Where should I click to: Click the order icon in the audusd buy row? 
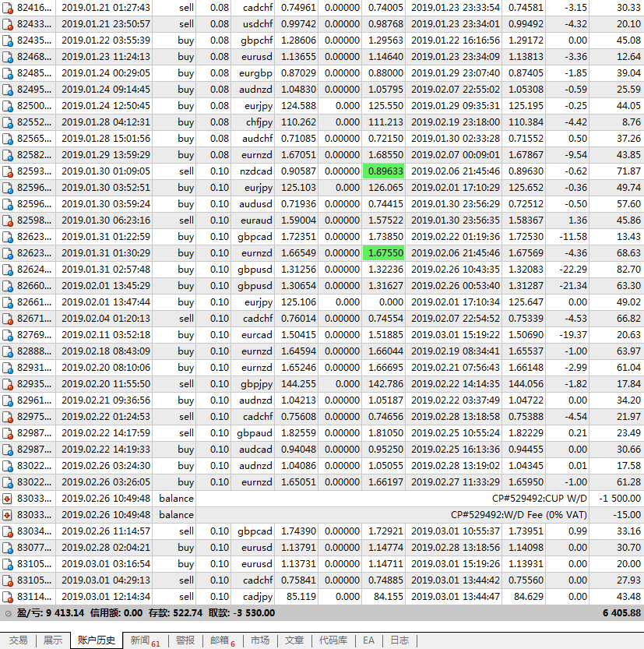[x=8, y=204]
